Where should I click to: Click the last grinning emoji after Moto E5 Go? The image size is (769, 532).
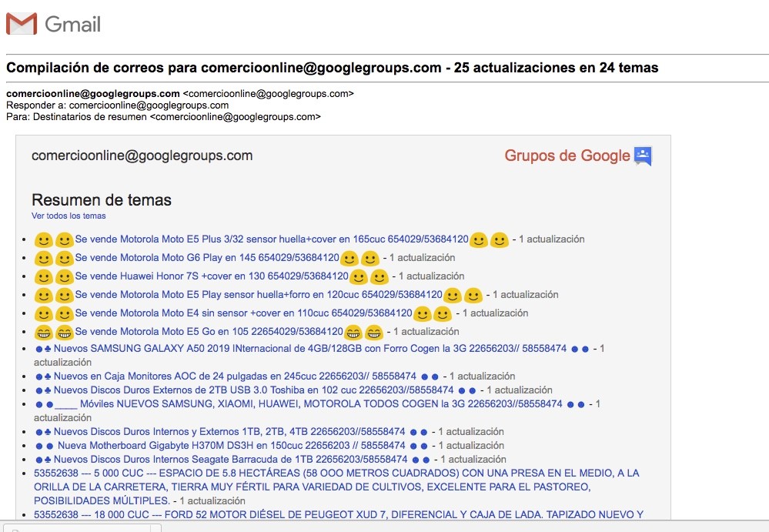point(373,333)
